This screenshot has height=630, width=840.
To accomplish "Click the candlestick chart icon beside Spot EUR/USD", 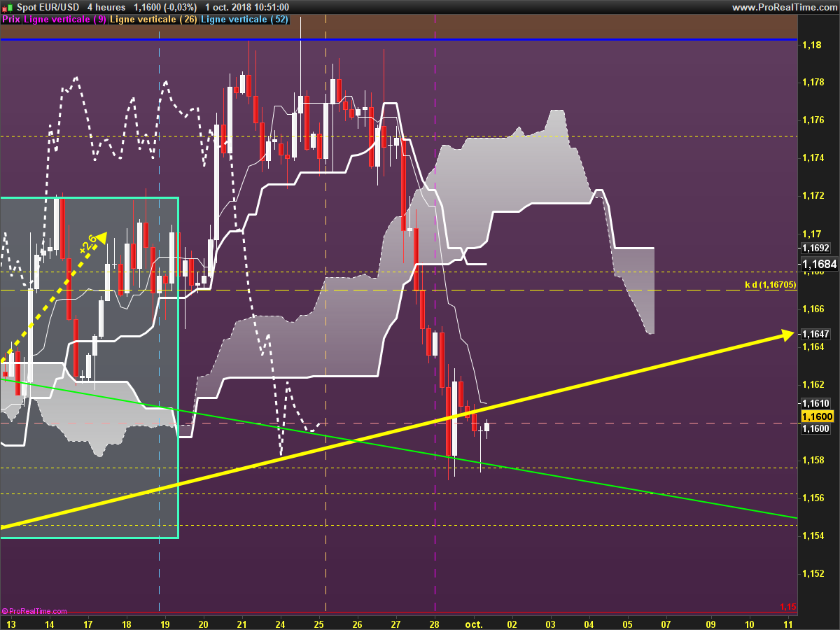I will (8, 7).
